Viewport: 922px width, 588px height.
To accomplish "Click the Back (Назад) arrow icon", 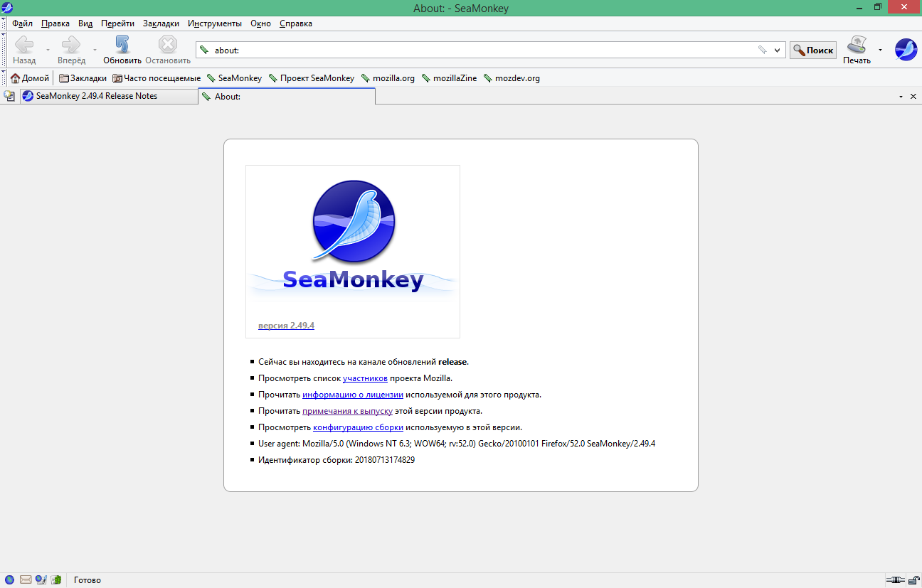I will tap(24, 45).
